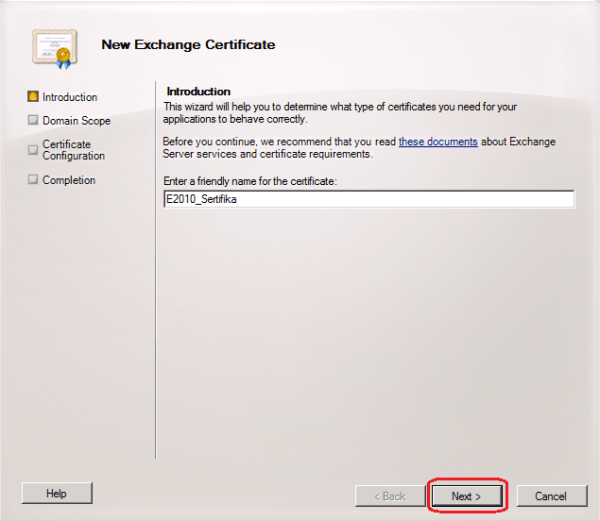The height and width of the screenshot is (521, 600).
Task: Click 'Enter a friendly name for the certificate' label
Action: click(x=250, y=181)
